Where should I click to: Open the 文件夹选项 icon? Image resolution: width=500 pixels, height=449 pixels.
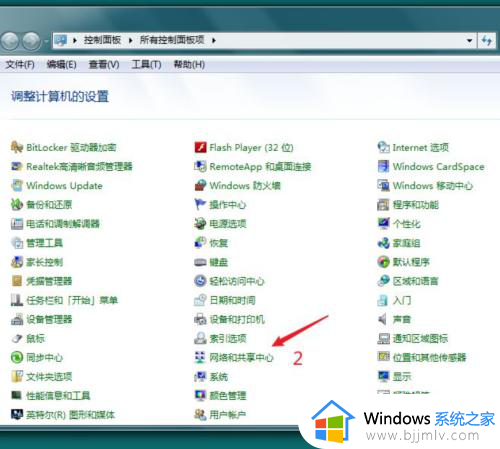tap(17, 376)
